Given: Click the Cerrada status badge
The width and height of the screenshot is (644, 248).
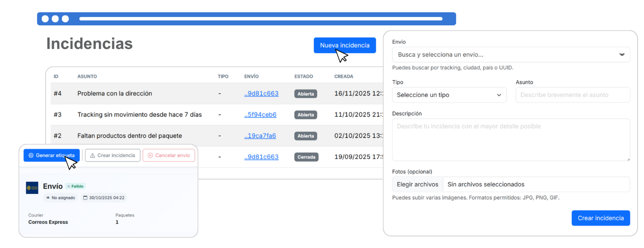Looking at the screenshot, I should pos(306,157).
